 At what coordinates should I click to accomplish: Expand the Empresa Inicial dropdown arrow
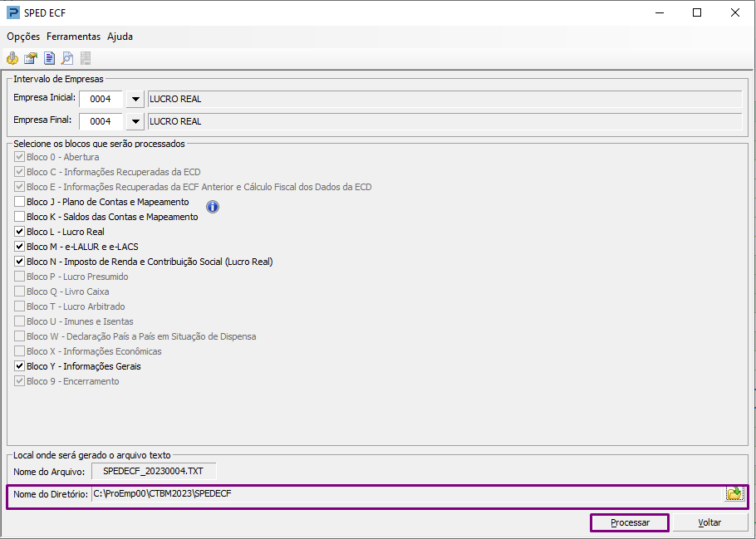tap(135, 99)
